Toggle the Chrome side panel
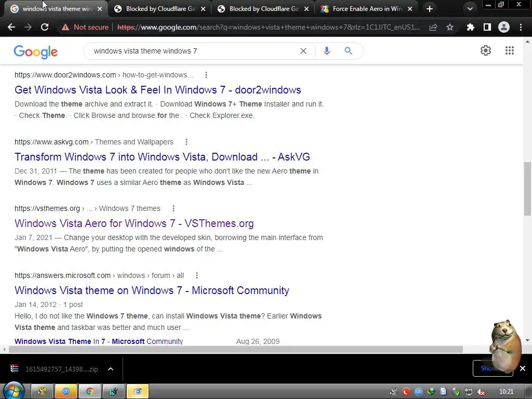The height and width of the screenshot is (399, 532). click(487, 27)
